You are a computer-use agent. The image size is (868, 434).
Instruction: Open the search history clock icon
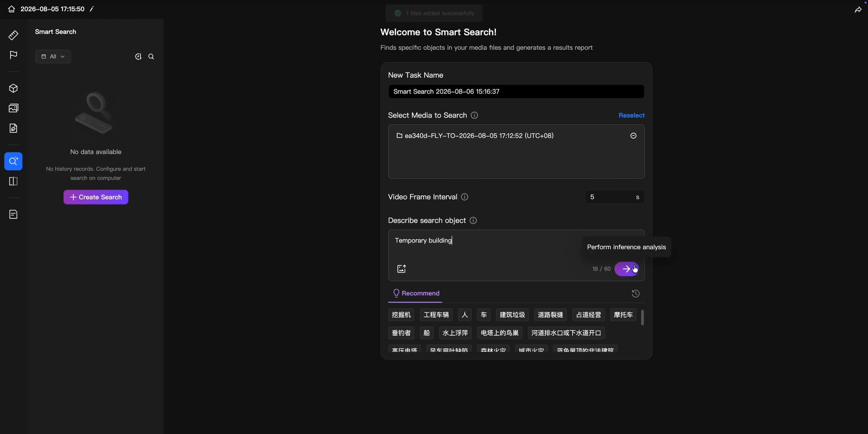[635, 294]
